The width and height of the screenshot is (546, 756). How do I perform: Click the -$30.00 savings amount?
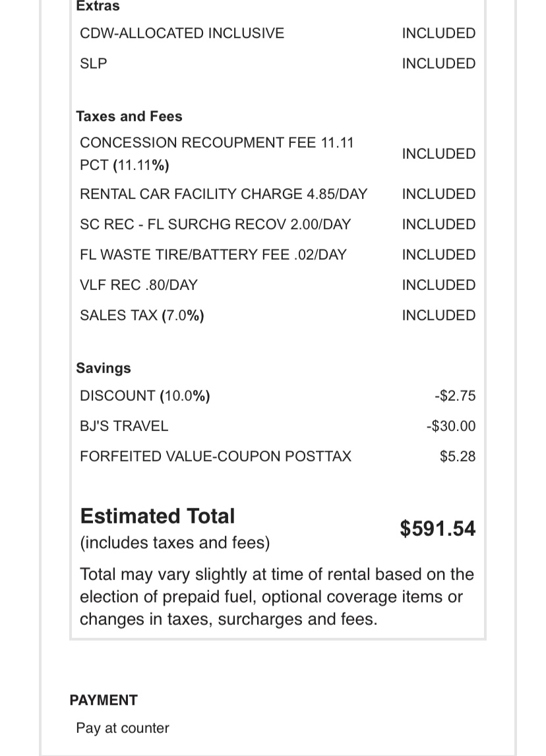(x=450, y=426)
